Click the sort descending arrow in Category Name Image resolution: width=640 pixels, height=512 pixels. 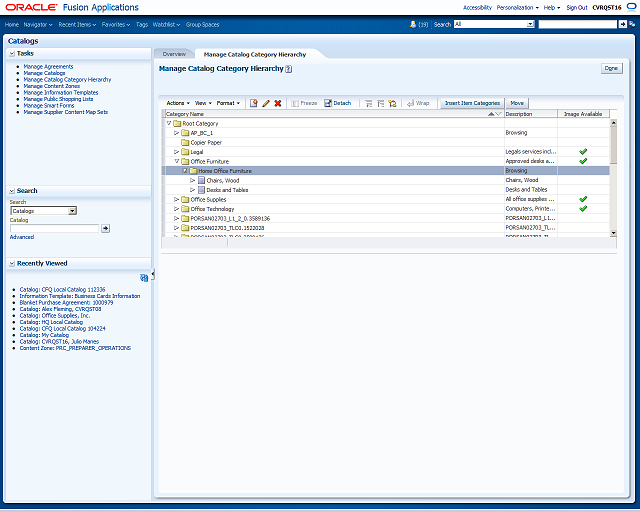tap(498, 114)
